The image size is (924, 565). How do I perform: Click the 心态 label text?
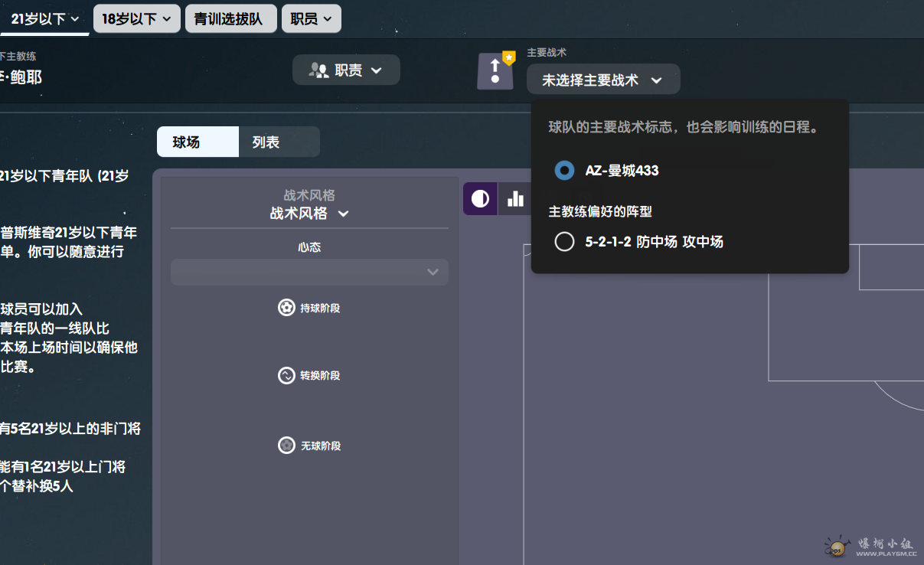(x=309, y=247)
